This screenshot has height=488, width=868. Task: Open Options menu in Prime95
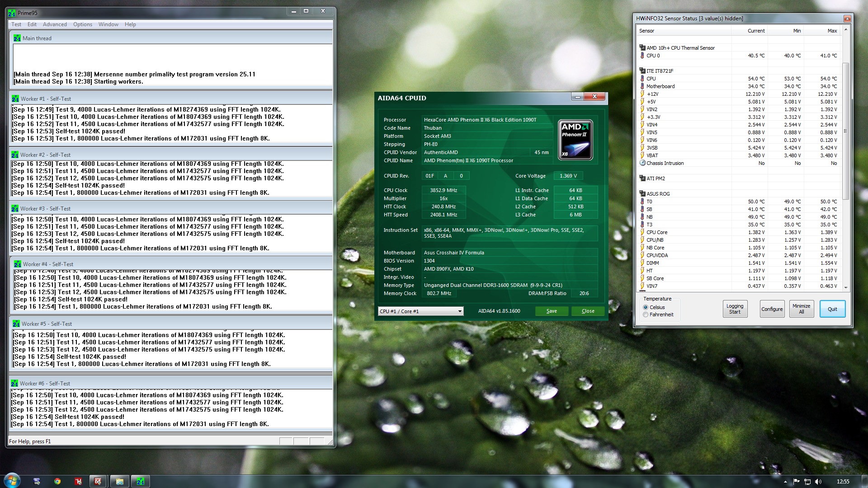pos(83,24)
